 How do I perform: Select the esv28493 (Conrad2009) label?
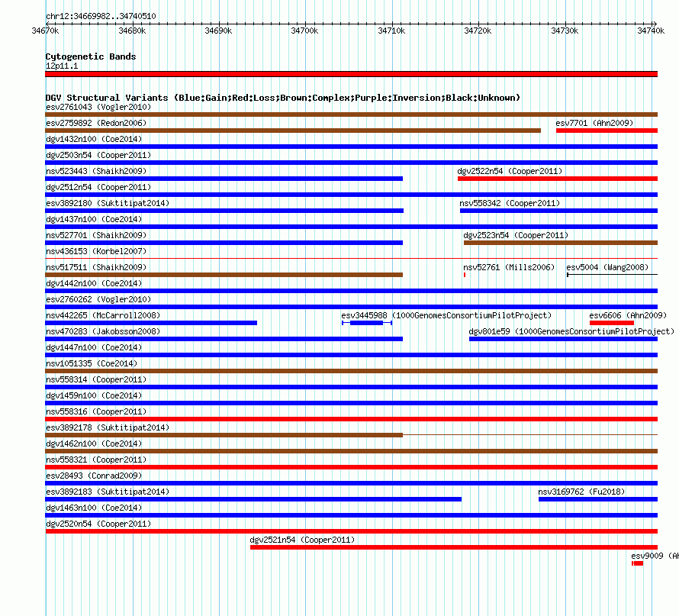[94, 476]
